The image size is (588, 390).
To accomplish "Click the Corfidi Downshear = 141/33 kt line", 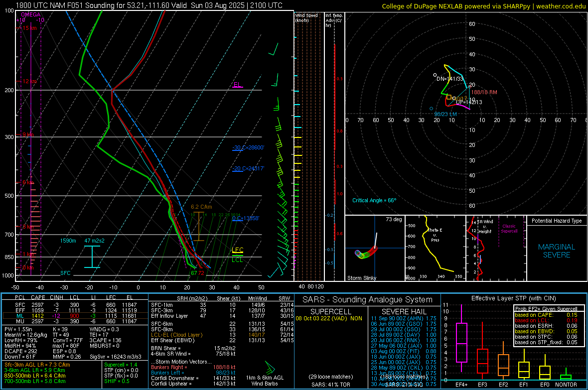I will click(193, 378).
